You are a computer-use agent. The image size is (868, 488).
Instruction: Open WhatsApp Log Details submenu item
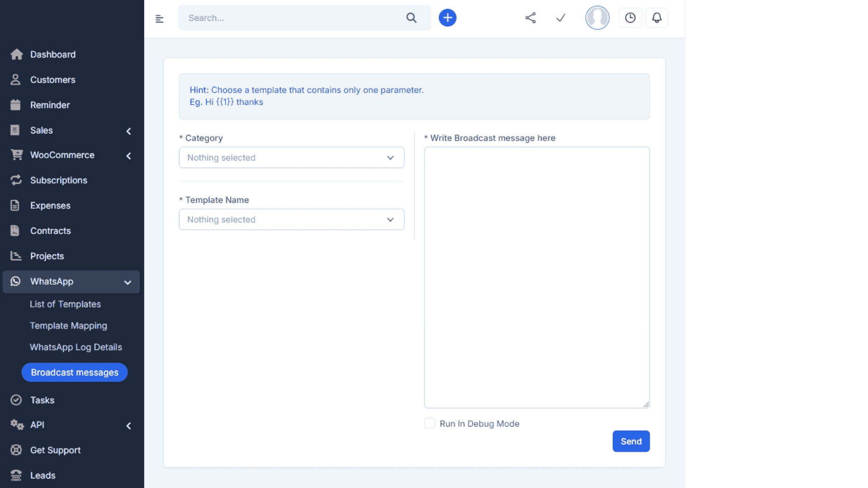tap(76, 347)
